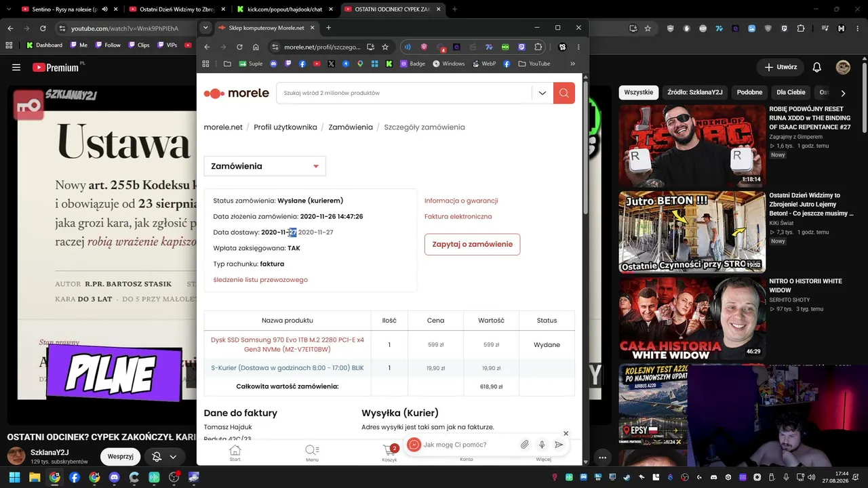Open Informacja o gwarancji link
The image size is (868, 488).
click(x=461, y=201)
